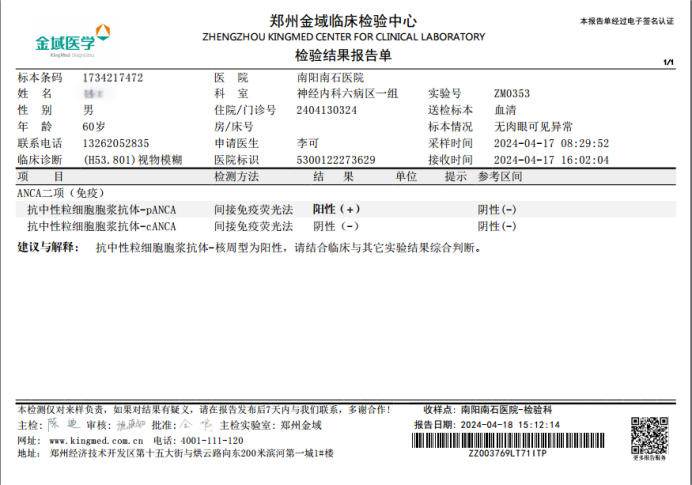Image resolution: width=692 pixels, height=485 pixels.
Task: Click the 批准 approver signature
Action: [x=196, y=425]
